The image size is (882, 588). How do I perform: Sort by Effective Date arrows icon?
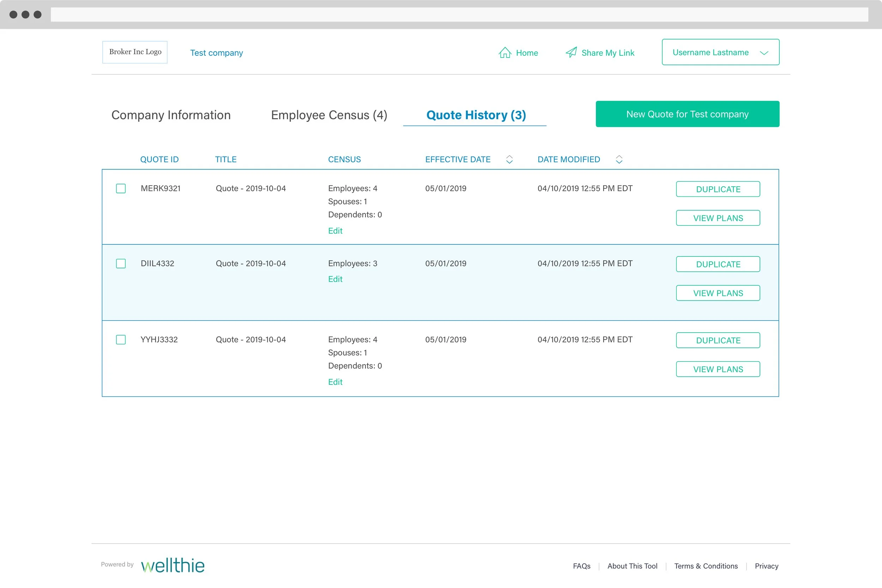[509, 159]
